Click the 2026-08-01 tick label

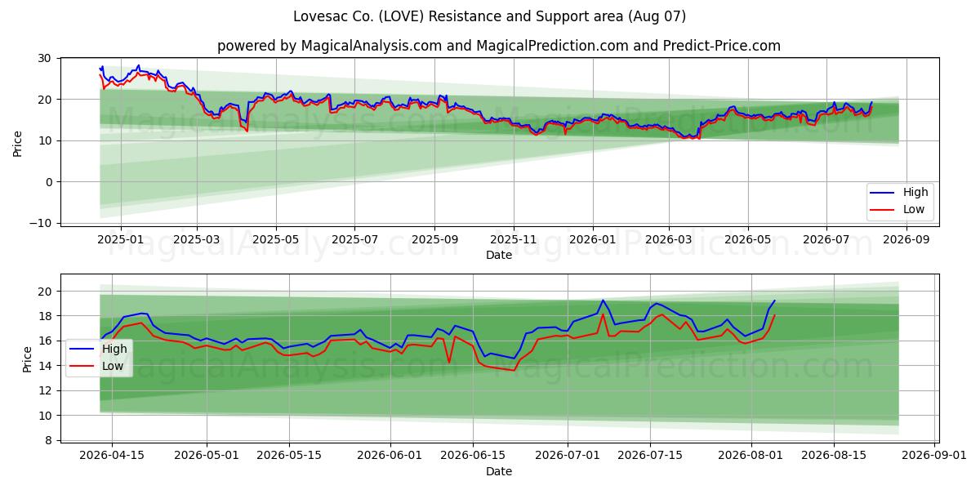tap(751, 456)
